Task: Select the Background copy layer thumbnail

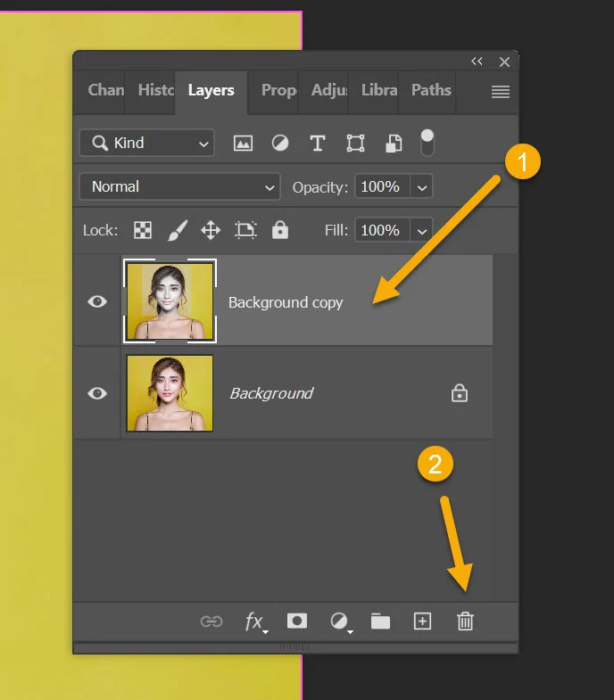Action: (x=170, y=301)
